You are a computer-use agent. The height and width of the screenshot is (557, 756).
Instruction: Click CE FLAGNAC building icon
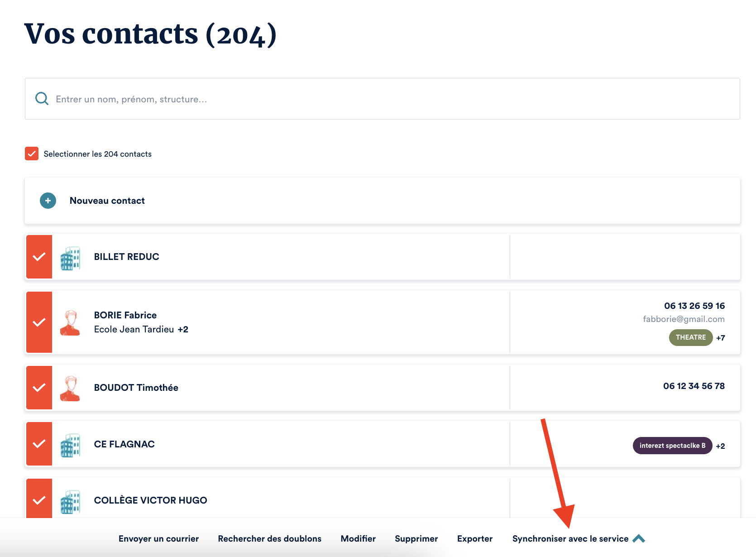(70, 445)
